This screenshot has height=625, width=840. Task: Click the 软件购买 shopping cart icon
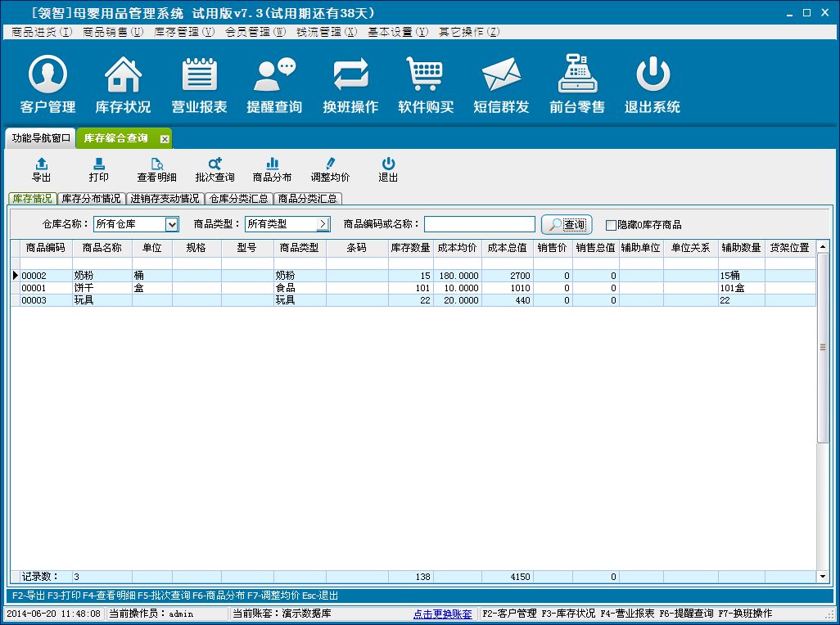coord(426,76)
